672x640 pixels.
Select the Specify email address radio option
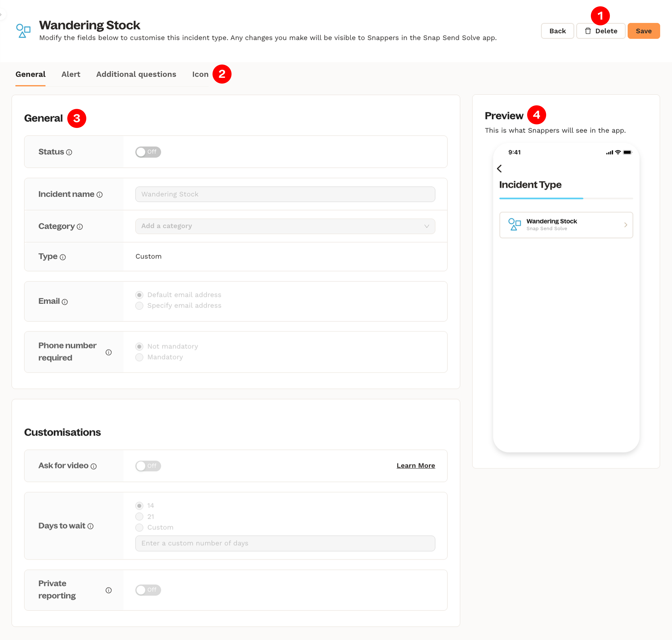pos(140,305)
